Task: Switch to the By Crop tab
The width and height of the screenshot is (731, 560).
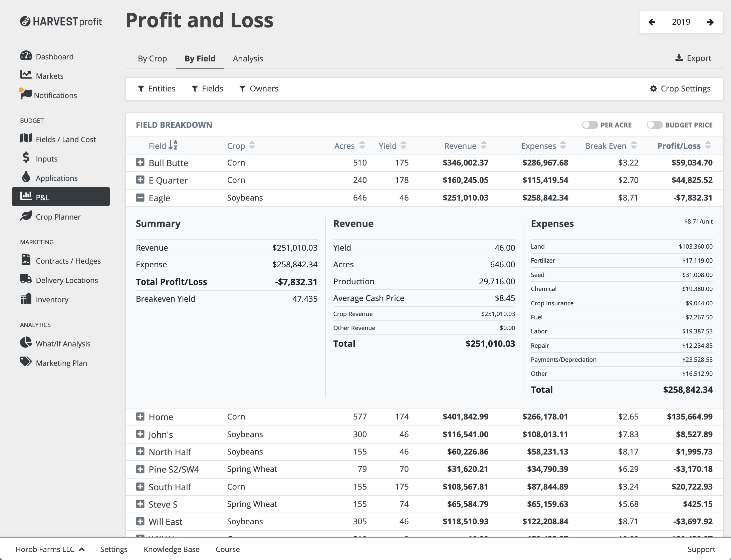Action: [153, 58]
